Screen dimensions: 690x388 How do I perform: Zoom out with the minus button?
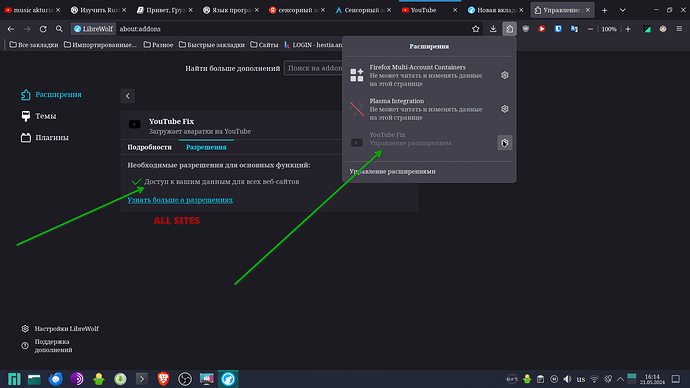click(591, 29)
